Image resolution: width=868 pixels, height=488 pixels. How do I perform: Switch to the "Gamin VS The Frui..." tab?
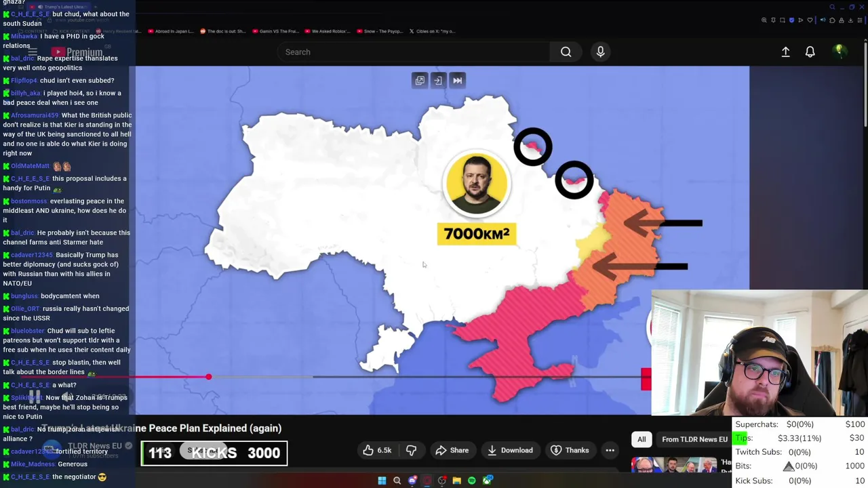tap(275, 31)
